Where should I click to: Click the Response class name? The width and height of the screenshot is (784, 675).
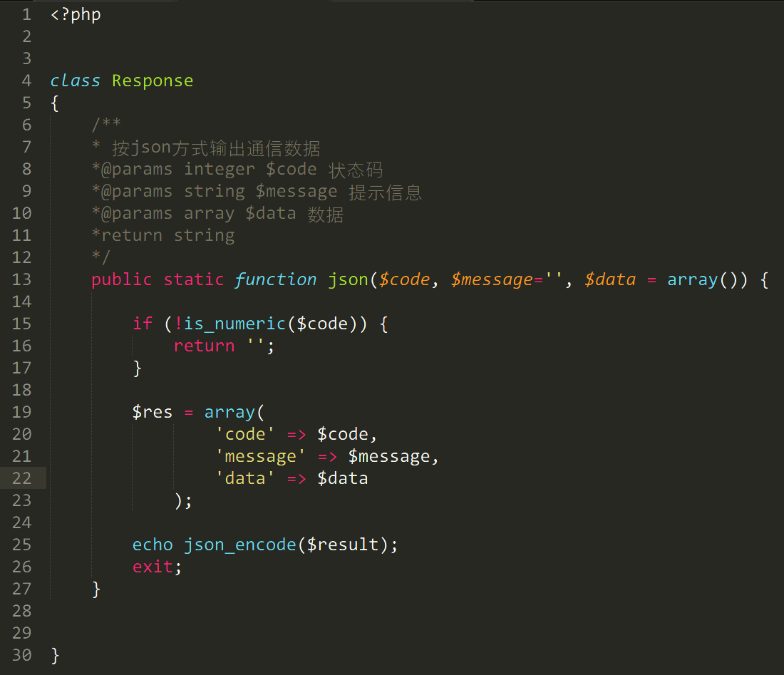[153, 81]
